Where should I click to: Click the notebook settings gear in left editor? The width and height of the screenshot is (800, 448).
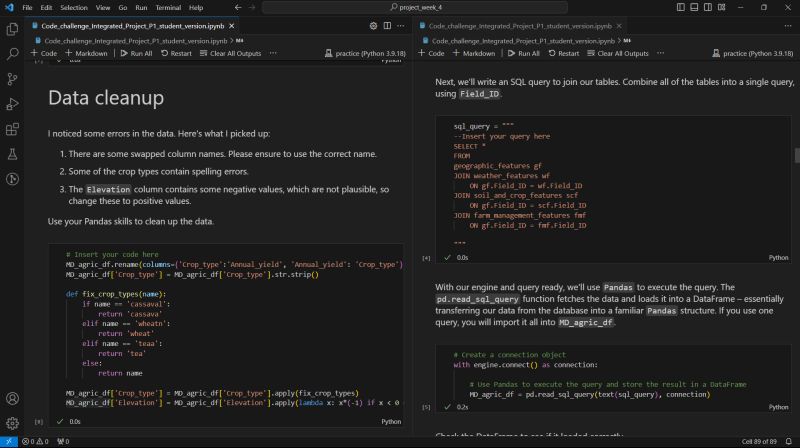[x=373, y=25]
